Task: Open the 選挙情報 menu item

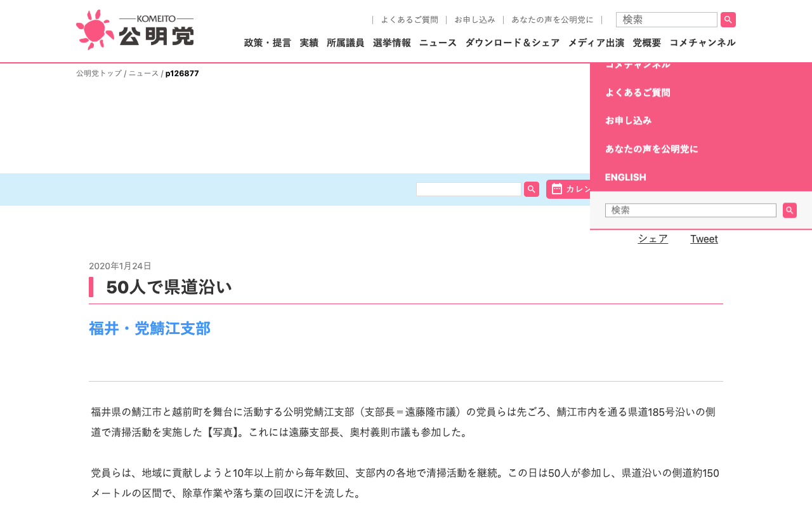Action: 392,43
